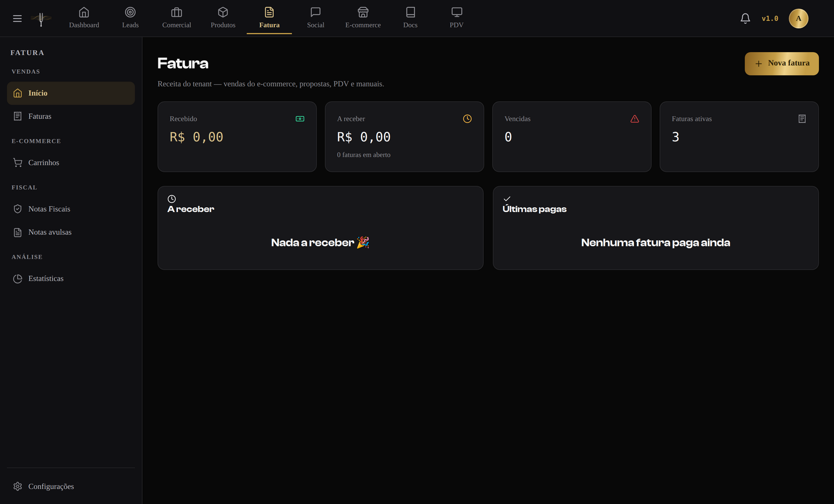Click the ANÁLISE section header
The image size is (834, 504).
tap(27, 257)
